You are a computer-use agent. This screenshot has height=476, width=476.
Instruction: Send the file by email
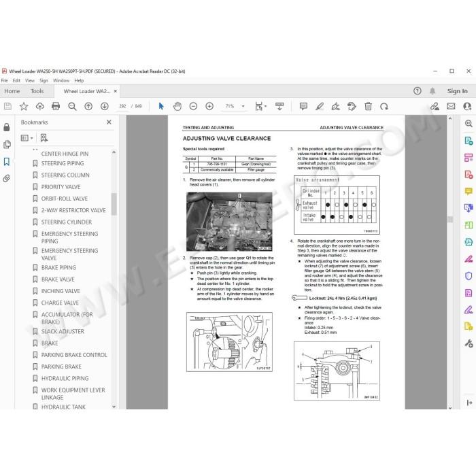pos(451,106)
